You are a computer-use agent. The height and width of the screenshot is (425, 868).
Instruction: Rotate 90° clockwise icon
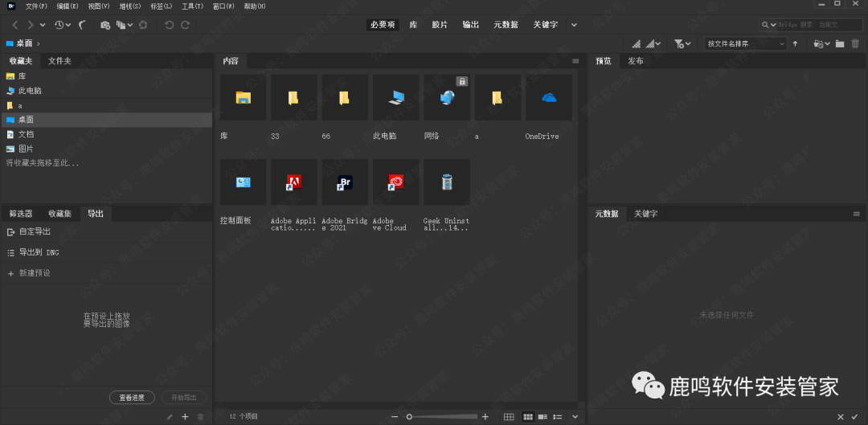(186, 25)
